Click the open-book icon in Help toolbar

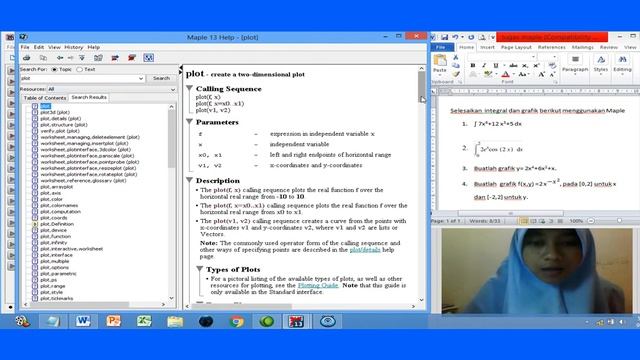pos(98,58)
